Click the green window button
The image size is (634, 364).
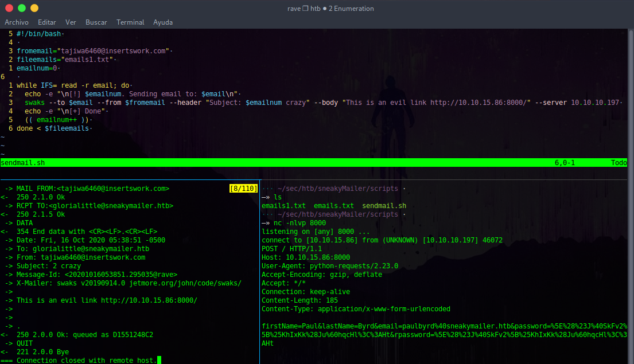click(22, 8)
